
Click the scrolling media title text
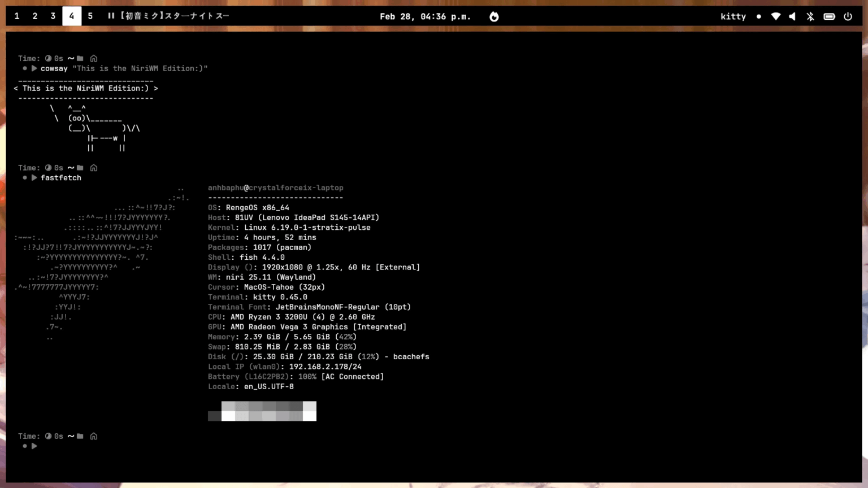[175, 16]
